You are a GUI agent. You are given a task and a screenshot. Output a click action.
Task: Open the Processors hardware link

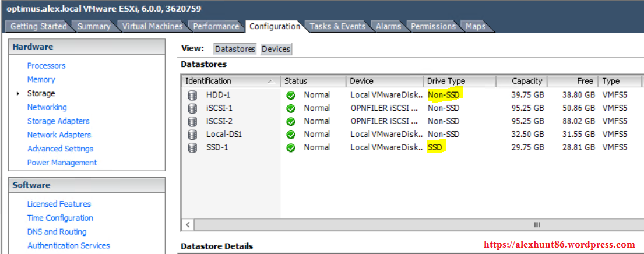coord(47,66)
